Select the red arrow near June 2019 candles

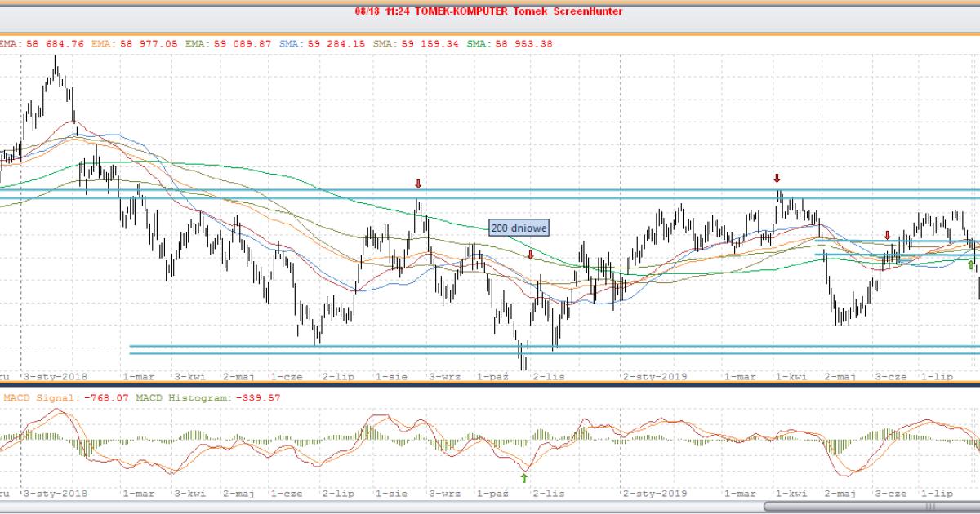[888, 235]
